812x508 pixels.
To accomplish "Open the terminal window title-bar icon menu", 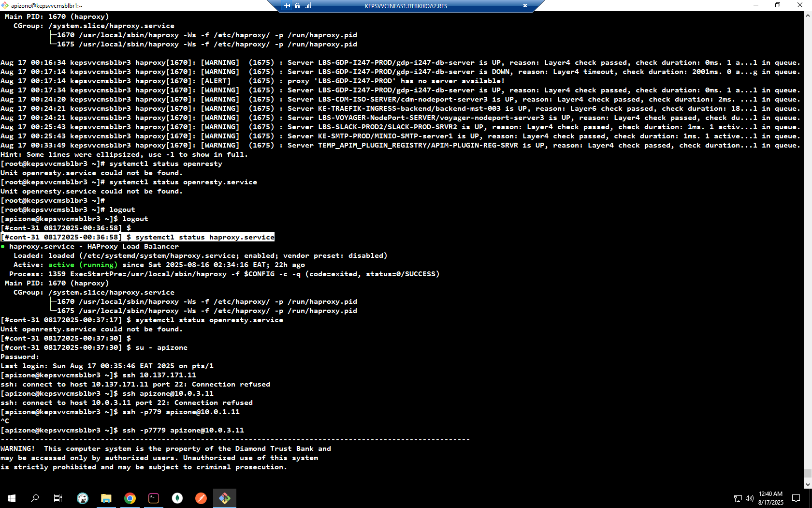I will [x=5, y=5].
